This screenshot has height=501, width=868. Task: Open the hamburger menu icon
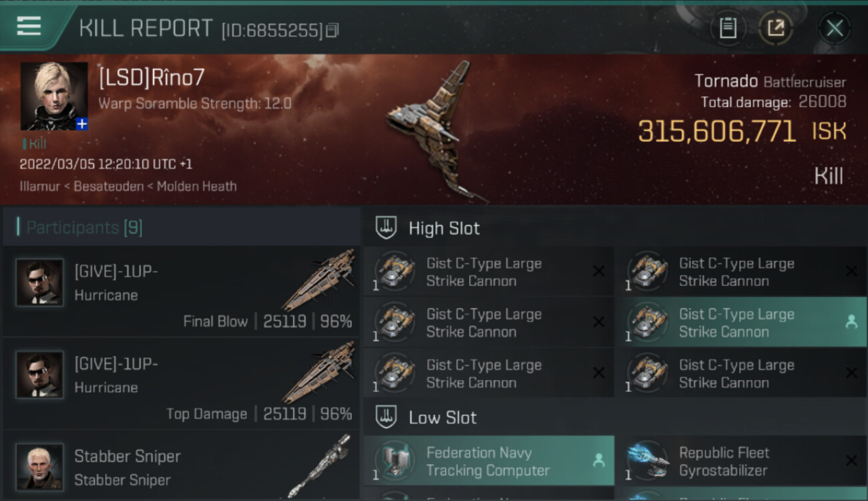click(x=29, y=26)
